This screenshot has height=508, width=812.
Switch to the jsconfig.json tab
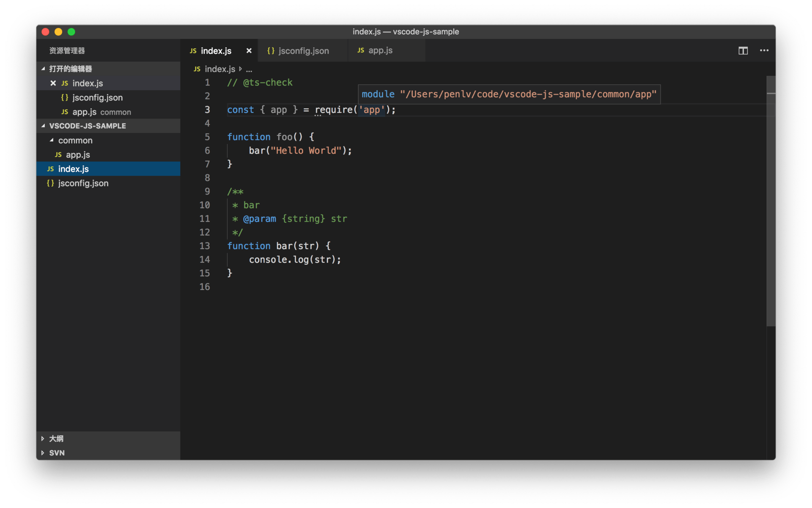click(x=303, y=51)
